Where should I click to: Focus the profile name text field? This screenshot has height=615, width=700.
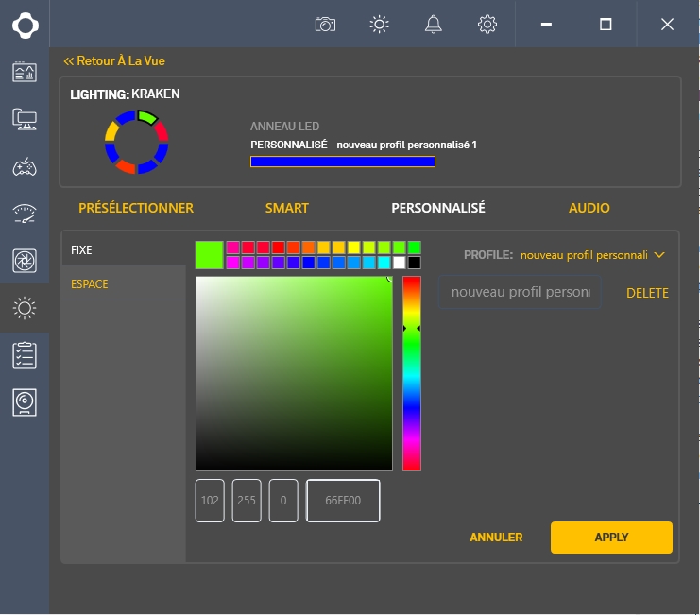pos(520,292)
